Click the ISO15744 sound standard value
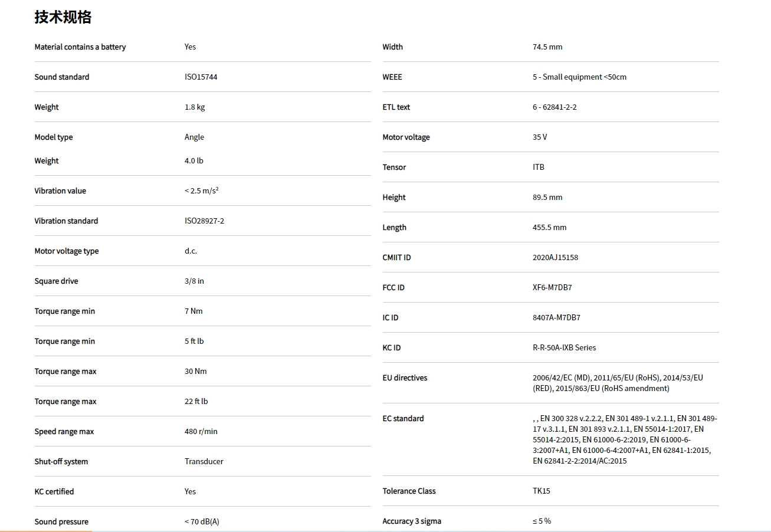Image resolution: width=771 pixels, height=532 pixels. 201,77
